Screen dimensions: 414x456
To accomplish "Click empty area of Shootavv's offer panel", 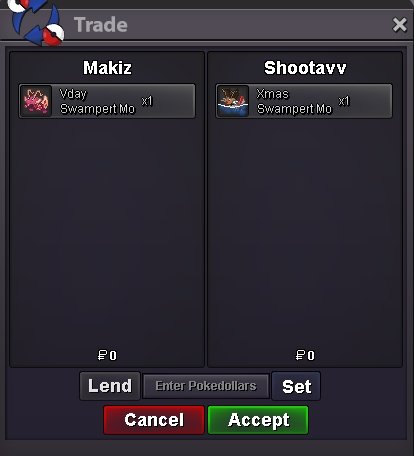I will (x=305, y=233).
